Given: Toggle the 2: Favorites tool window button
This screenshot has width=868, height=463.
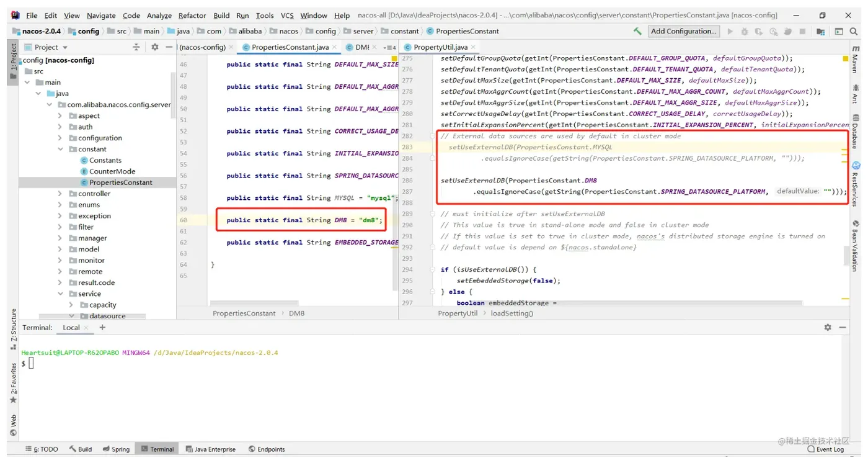Looking at the screenshot, I should 12,384.
